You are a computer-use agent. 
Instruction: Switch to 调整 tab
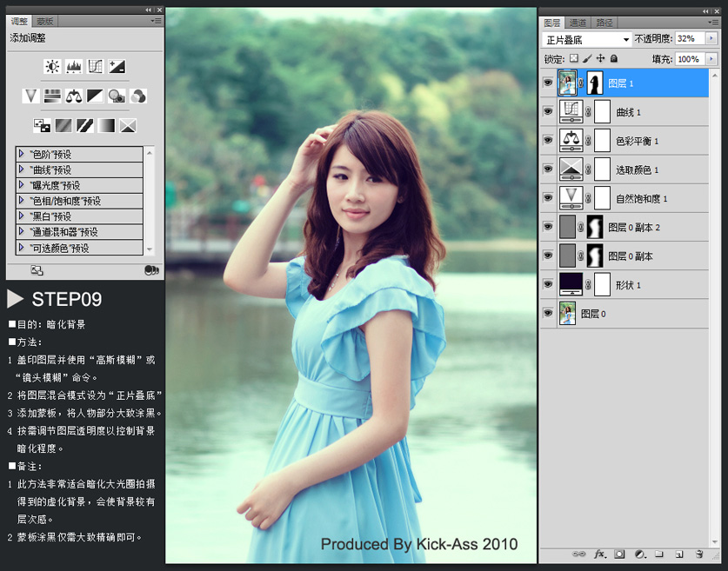pyautogui.click(x=19, y=22)
